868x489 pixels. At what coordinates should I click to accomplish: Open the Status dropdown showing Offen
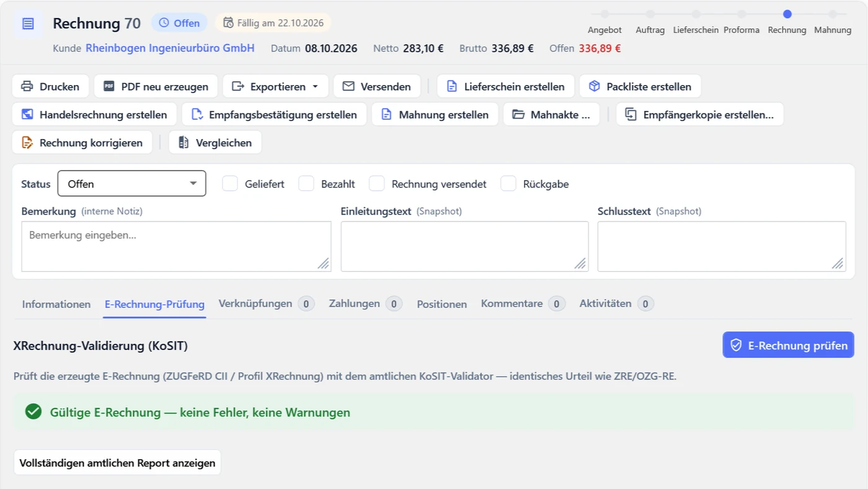(x=131, y=184)
